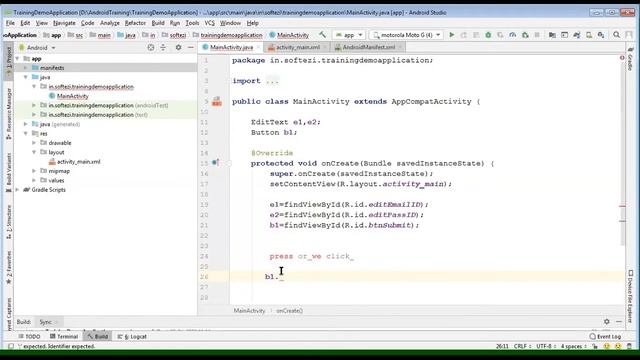This screenshot has width=640, height=360.
Task: Toggle tool window buttons icon in status bar corner
Action: 11,346
